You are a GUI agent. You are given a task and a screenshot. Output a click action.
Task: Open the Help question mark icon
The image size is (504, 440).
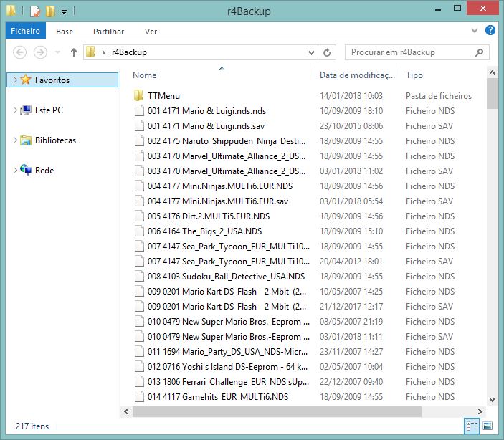click(x=490, y=31)
